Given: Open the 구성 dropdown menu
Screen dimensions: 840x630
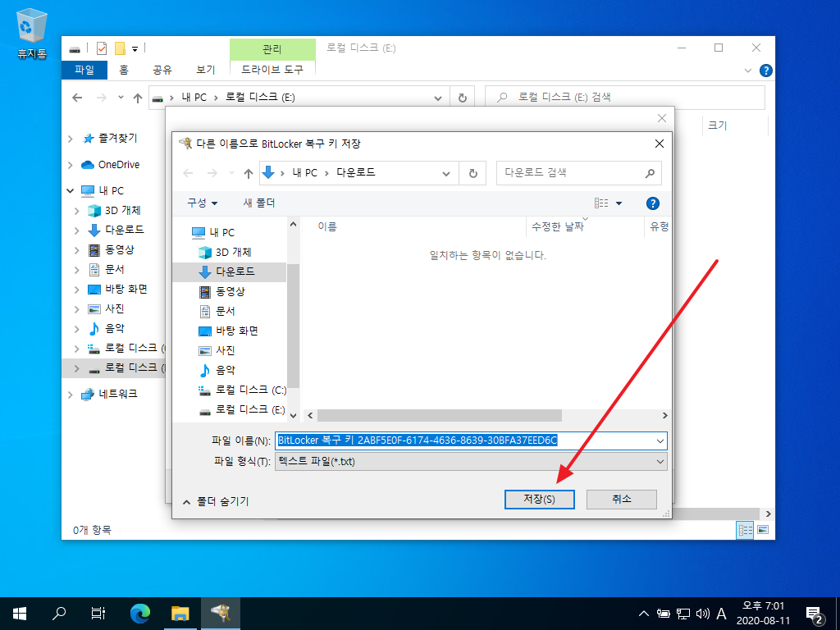Looking at the screenshot, I should [202, 203].
